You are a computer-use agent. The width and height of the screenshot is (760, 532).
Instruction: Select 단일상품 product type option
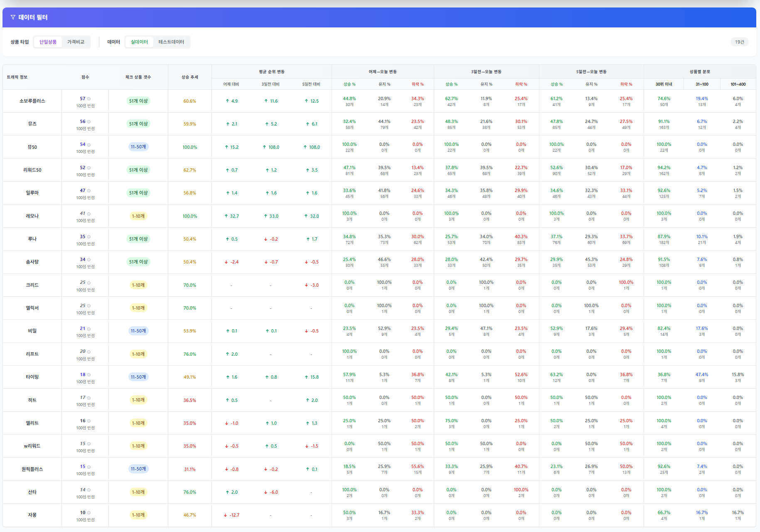pos(48,42)
